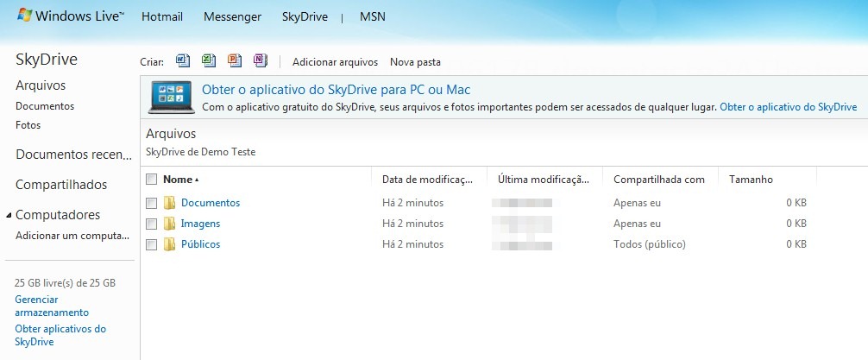Collapse the Computadores section arrow

pos(9,215)
